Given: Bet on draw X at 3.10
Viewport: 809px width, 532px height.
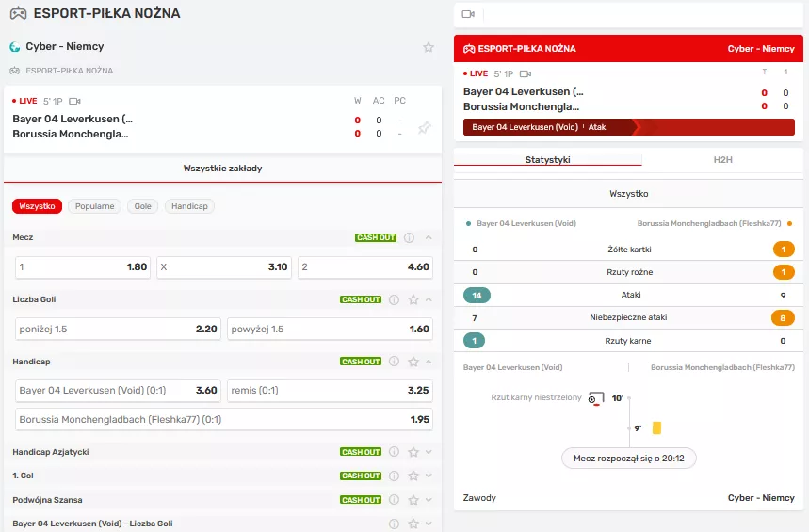Looking at the screenshot, I should pyautogui.click(x=224, y=267).
